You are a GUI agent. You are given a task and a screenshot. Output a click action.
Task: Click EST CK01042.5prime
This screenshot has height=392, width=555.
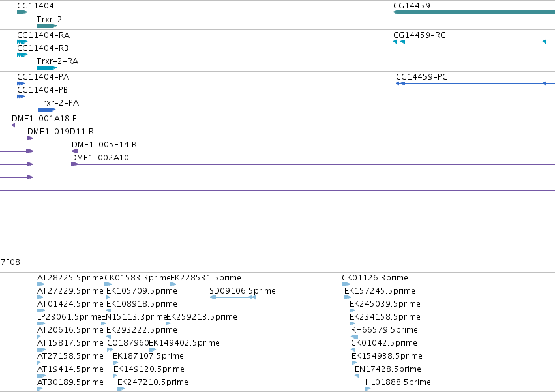click(384, 344)
